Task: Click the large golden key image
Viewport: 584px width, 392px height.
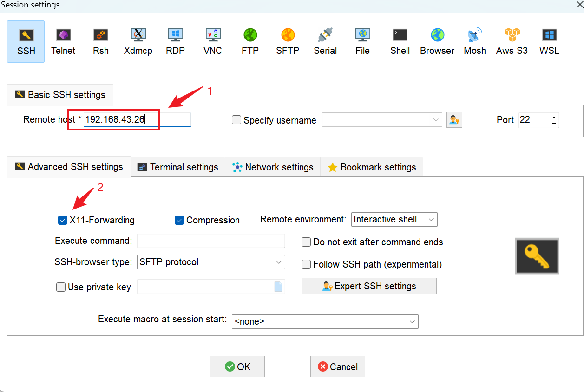Action: tap(537, 256)
